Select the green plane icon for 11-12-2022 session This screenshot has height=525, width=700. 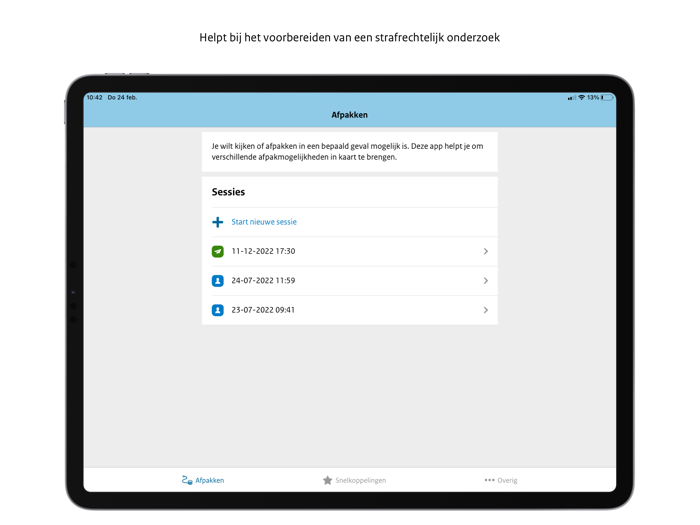point(217,251)
